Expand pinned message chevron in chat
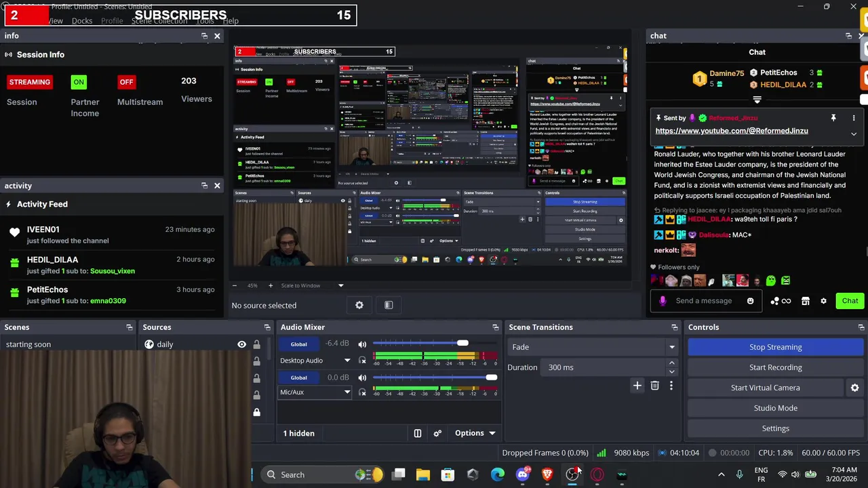 (x=854, y=134)
